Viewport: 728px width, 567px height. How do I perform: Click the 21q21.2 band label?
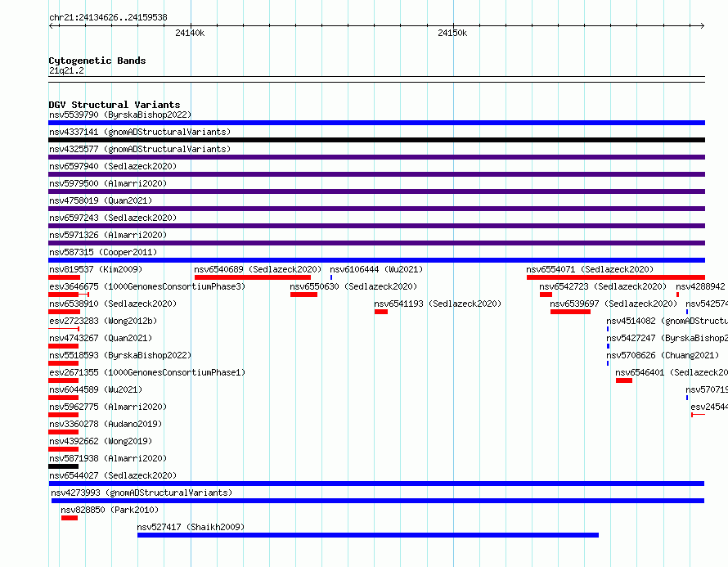click(x=66, y=70)
